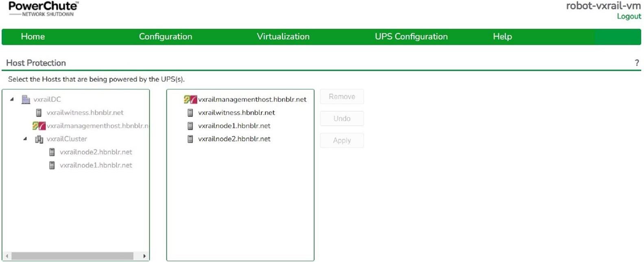Click host icon beside vxrailwitness in right panel
This screenshot has height=262, width=644.
click(190, 113)
